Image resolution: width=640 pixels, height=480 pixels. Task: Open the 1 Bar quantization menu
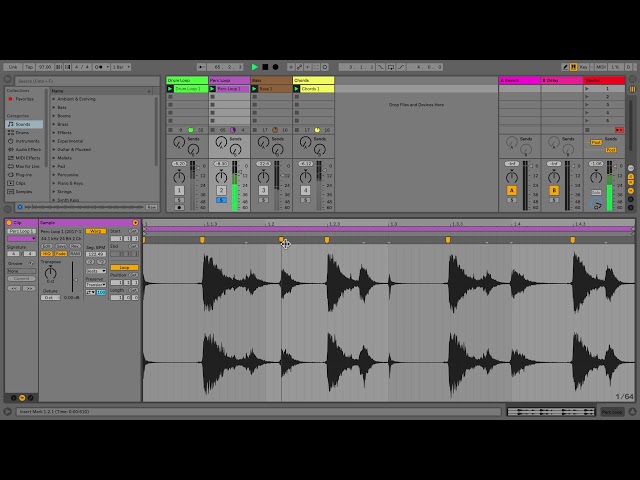[121, 67]
